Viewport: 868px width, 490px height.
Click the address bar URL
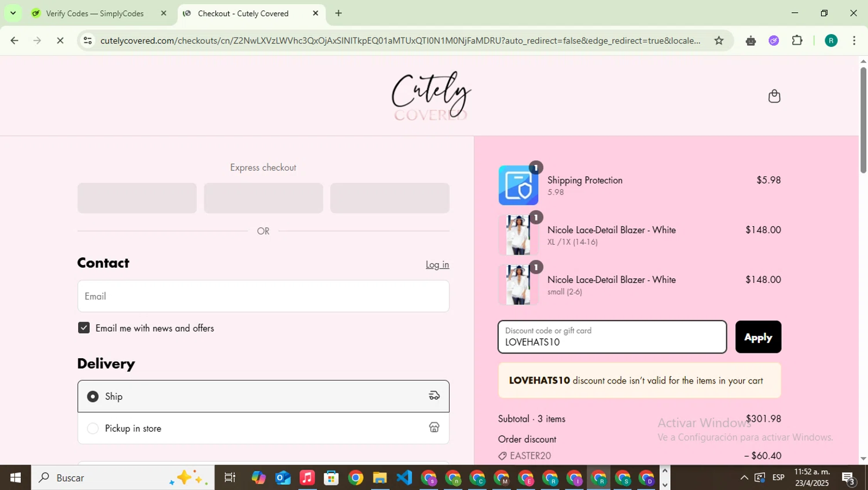(x=400, y=40)
